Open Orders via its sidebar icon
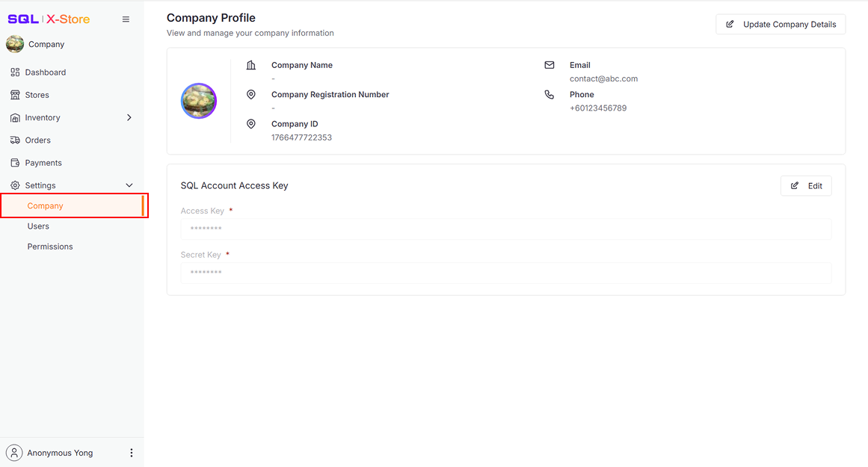This screenshot has height=467, width=868. 14,140
